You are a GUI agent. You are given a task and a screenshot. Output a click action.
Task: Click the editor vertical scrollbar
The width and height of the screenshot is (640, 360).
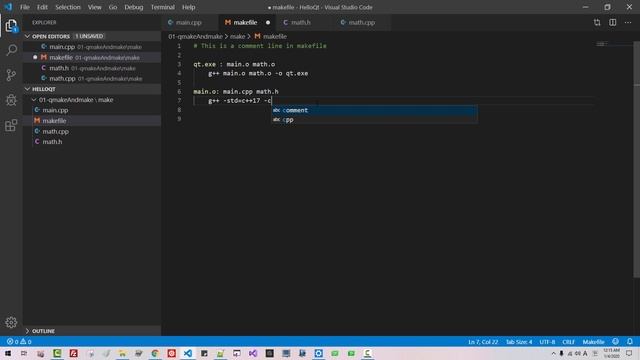pyautogui.click(x=636, y=159)
